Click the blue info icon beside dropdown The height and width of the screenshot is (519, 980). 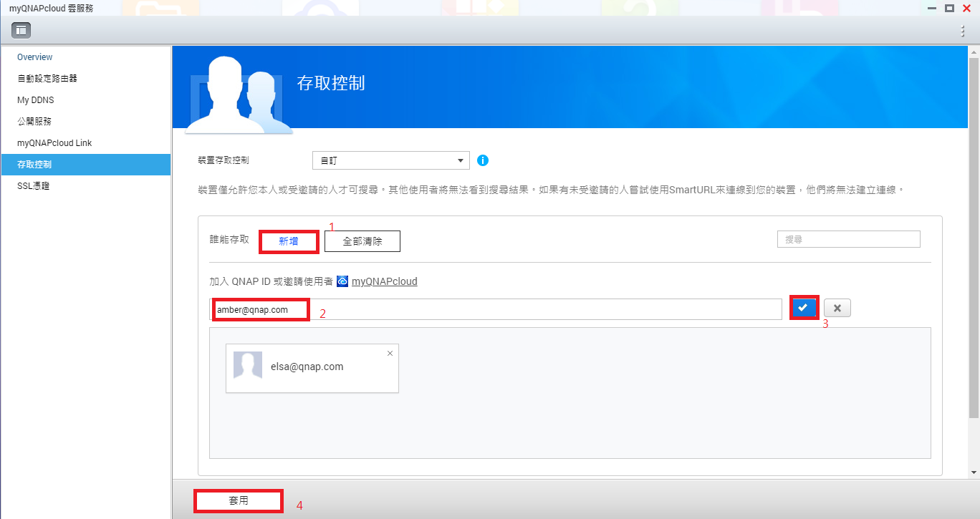pyautogui.click(x=483, y=160)
